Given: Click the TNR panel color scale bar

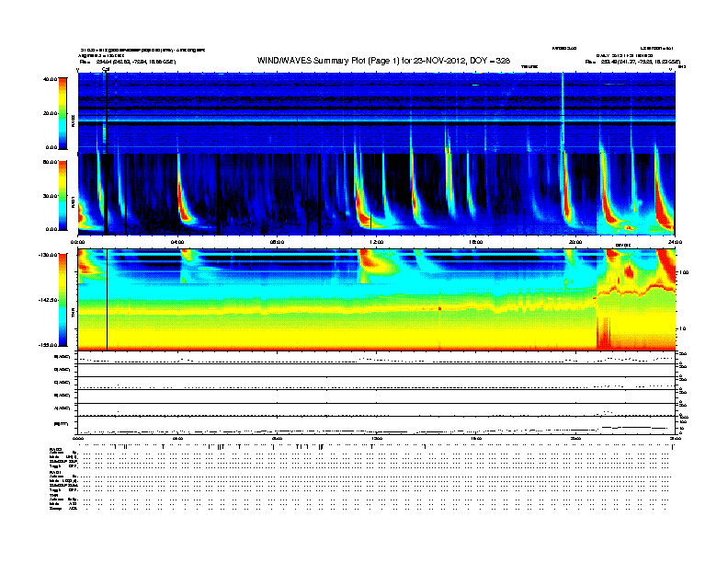Looking at the screenshot, I should pos(63,300).
